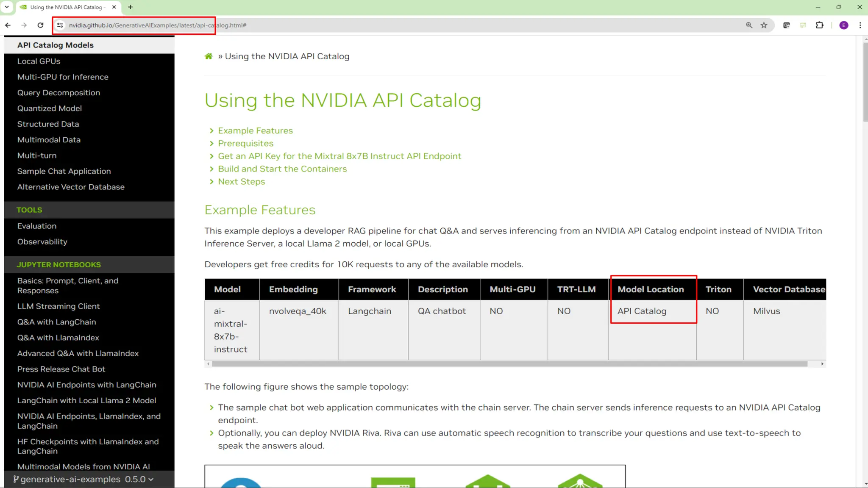
Task: Open a new browser tab
Action: pos(130,7)
